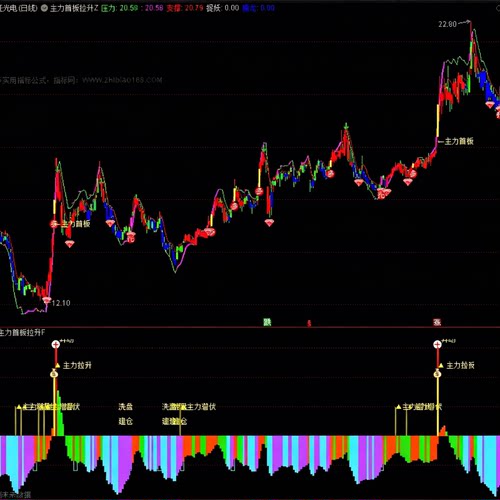Select the 主力首板拉升F sub-chart title
Screen dimensions: 500x500
click(x=22, y=333)
